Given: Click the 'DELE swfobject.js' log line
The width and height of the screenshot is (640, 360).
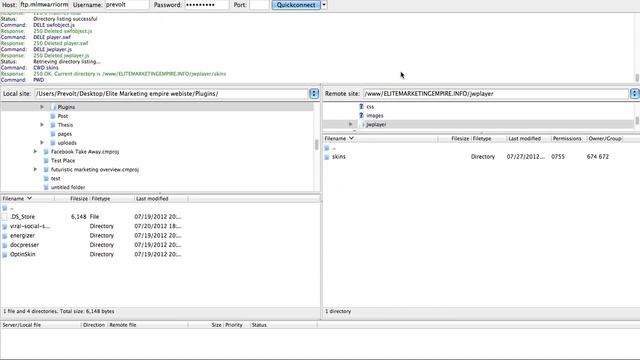Looking at the screenshot, I should [54, 25].
